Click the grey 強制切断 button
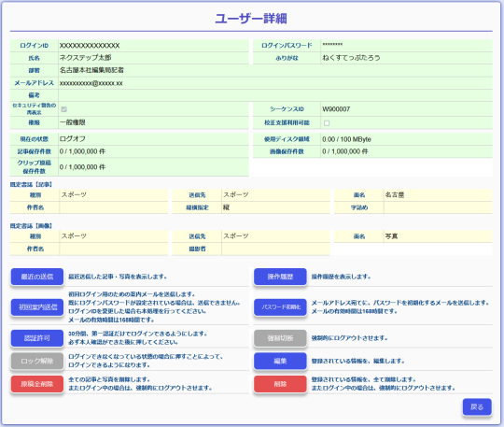The height and width of the screenshot is (427, 504). [280, 338]
